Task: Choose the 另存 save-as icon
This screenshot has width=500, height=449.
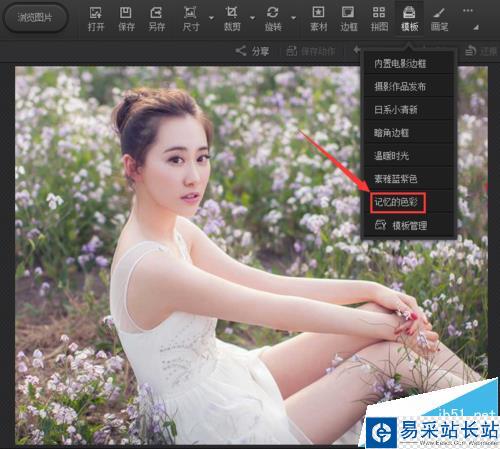Action: click(x=156, y=19)
